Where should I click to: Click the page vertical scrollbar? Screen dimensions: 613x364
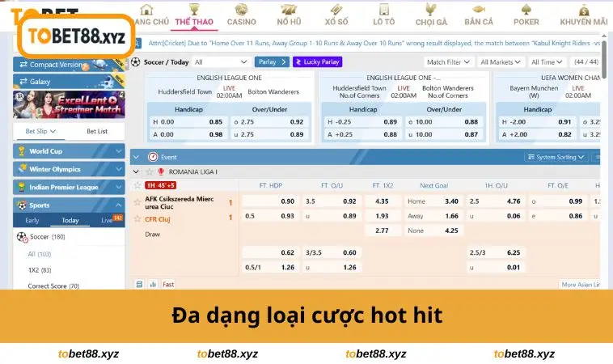click(x=604, y=59)
